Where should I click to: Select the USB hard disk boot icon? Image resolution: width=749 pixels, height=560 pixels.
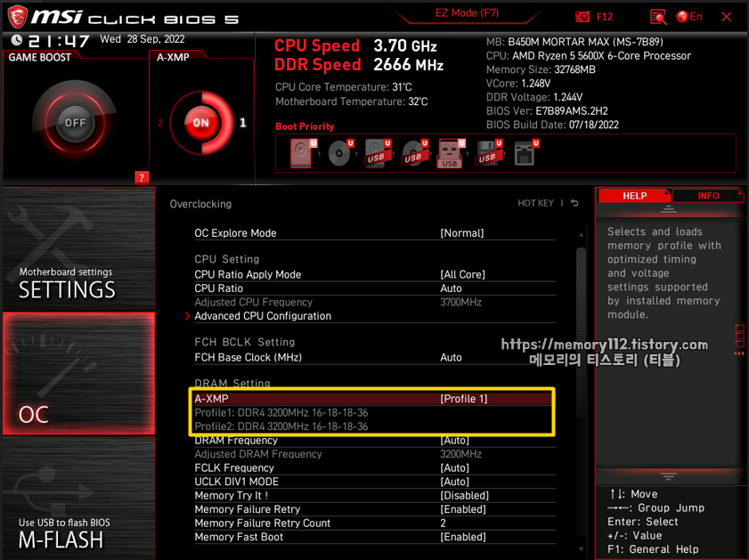click(377, 153)
